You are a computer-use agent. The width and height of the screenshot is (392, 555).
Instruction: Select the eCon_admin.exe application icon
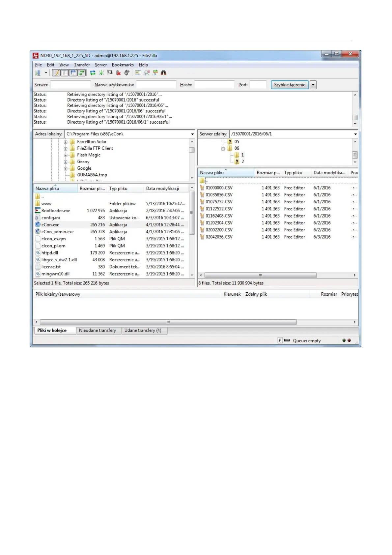(x=38, y=232)
